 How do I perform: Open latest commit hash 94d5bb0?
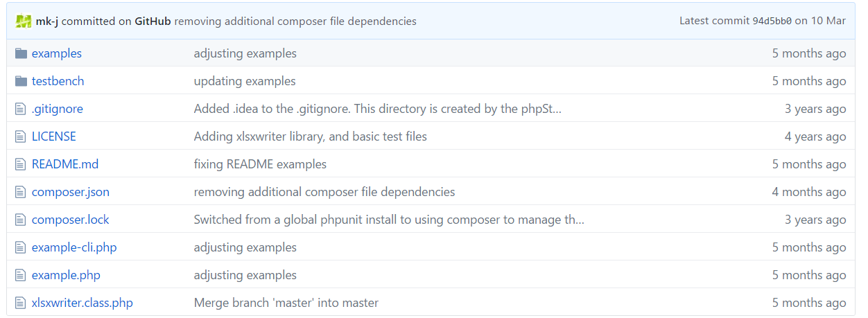[772, 21]
